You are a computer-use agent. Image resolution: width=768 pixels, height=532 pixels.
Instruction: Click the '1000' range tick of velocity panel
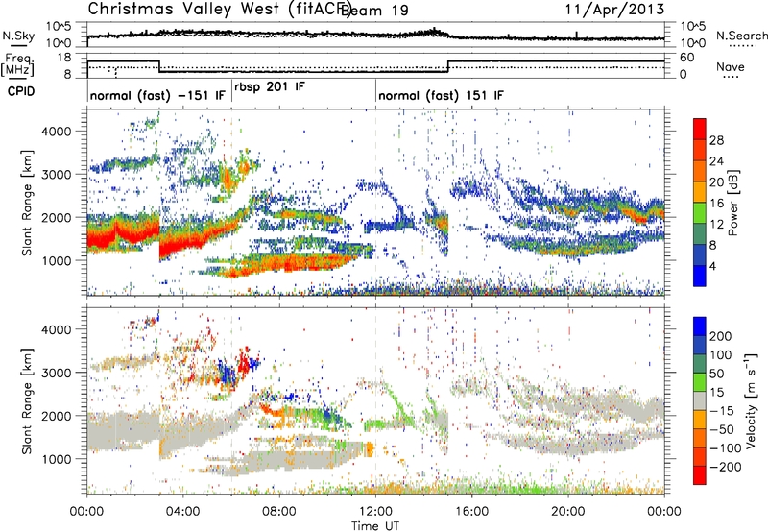[57, 459]
